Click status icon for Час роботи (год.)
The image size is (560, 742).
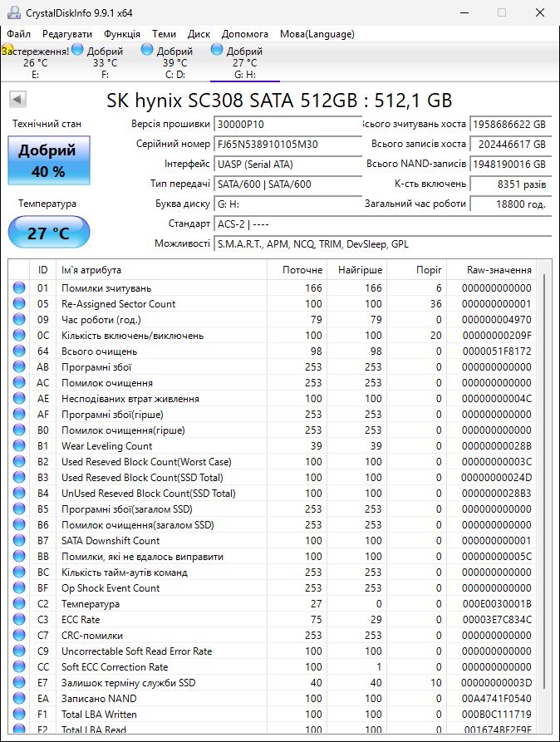coord(19,319)
